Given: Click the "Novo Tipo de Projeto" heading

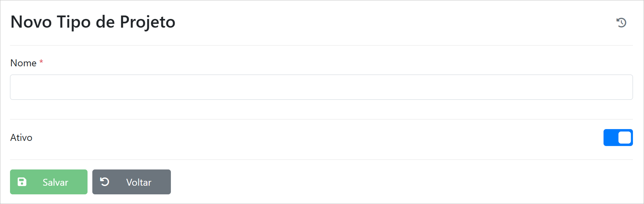Looking at the screenshot, I should [93, 22].
